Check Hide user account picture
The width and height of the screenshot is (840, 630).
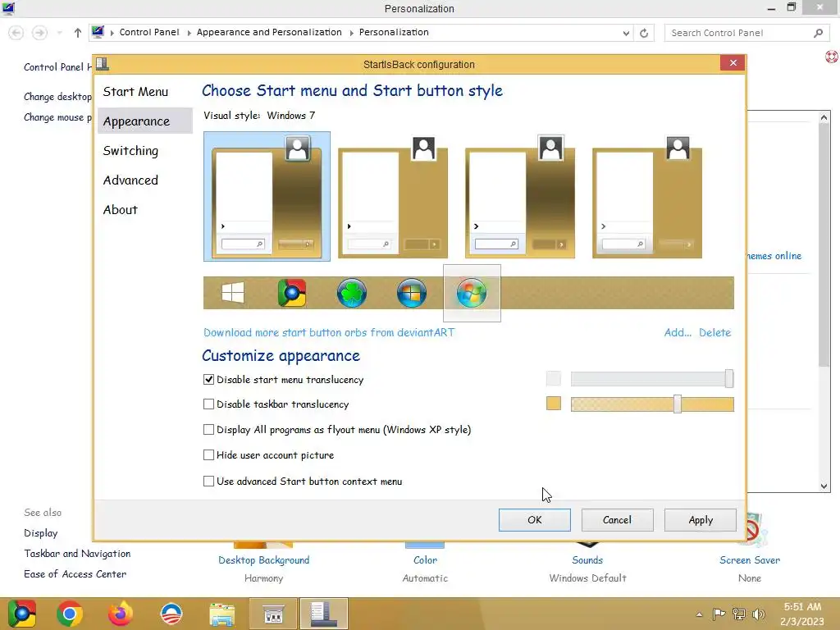coord(209,454)
